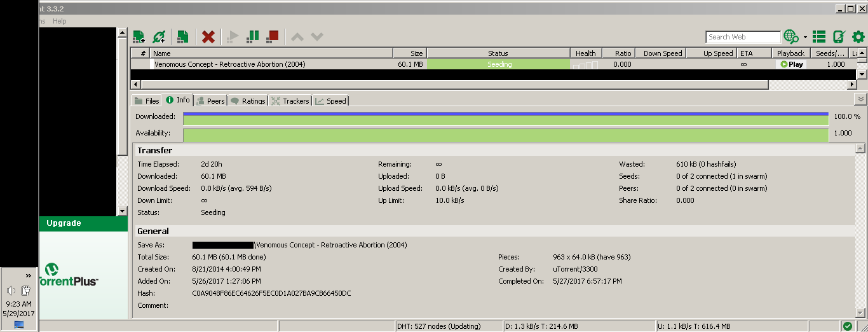Click the globe web search icon
The height and width of the screenshot is (332, 868).
[791, 36]
